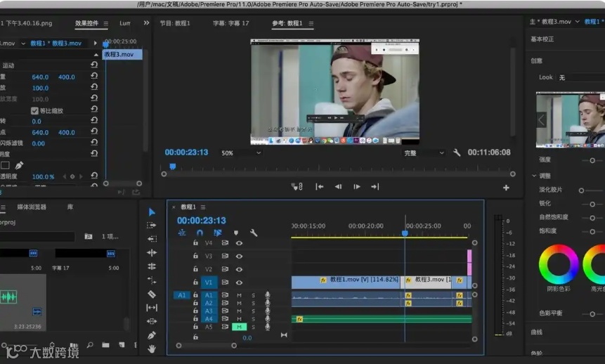The height and width of the screenshot is (364, 605).
Task: Click the search icon in project panel footer
Action: 90,345
